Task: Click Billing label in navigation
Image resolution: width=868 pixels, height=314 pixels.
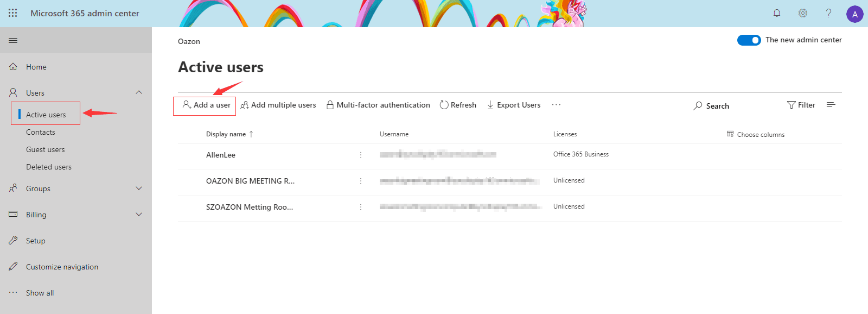Action: tap(36, 215)
